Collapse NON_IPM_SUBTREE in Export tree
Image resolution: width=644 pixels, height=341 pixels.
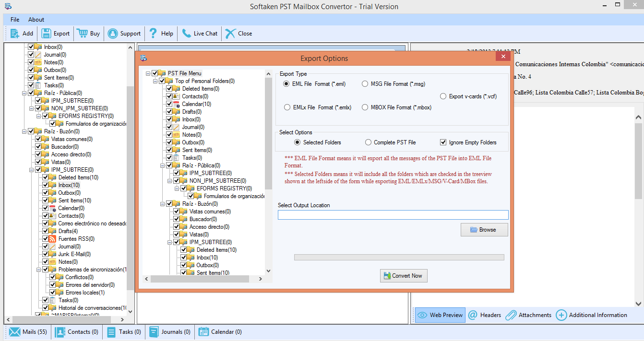[170, 181]
